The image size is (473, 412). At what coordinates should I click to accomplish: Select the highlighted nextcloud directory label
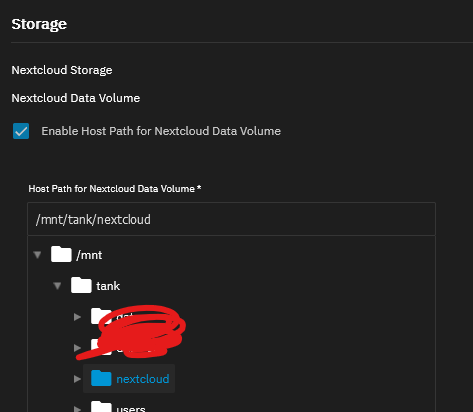pyautogui.click(x=143, y=379)
